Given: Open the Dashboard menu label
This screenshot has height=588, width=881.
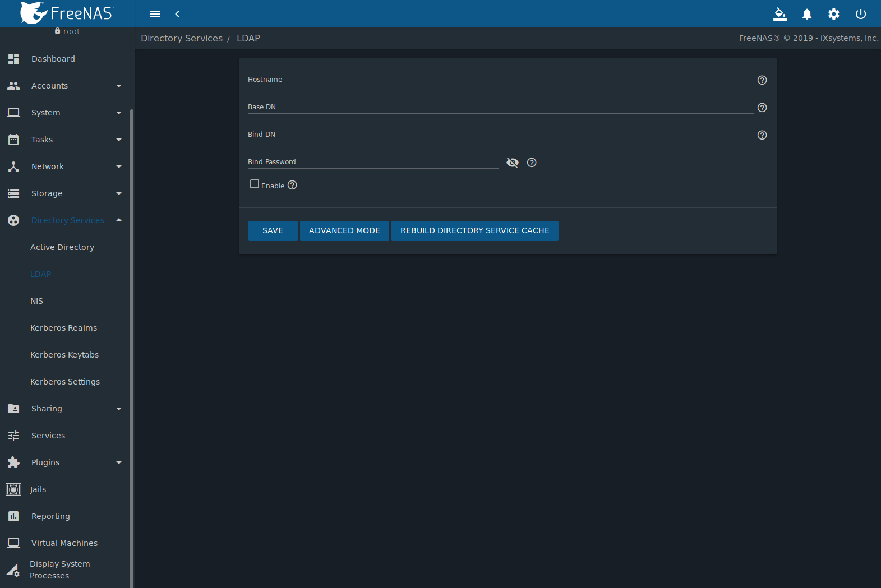Looking at the screenshot, I should coord(53,59).
